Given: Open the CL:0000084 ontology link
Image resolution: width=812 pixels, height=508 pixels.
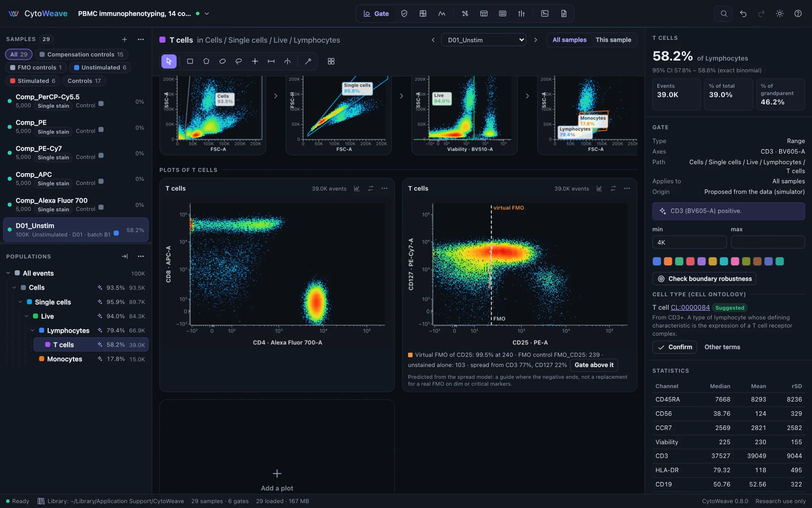Looking at the screenshot, I should [x=690, y=308].
